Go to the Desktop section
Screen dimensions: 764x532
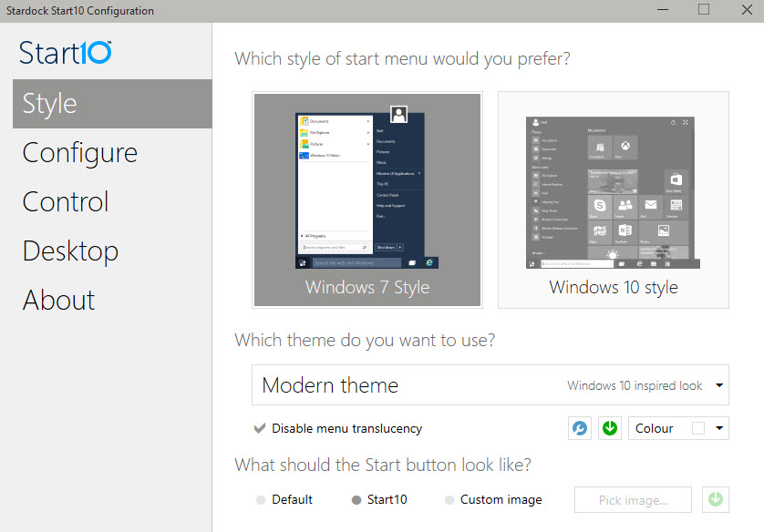click(70, 251)
